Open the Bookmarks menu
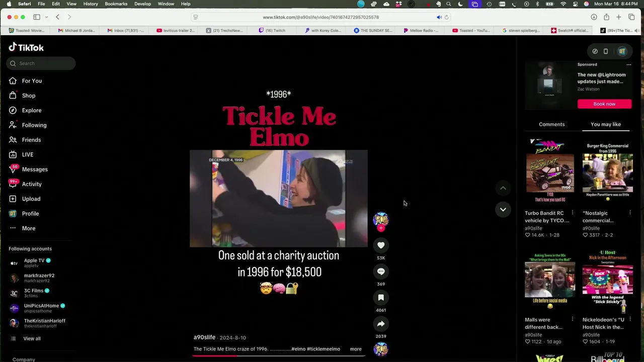Screen dimensions: 644x362 coord(116,4)
